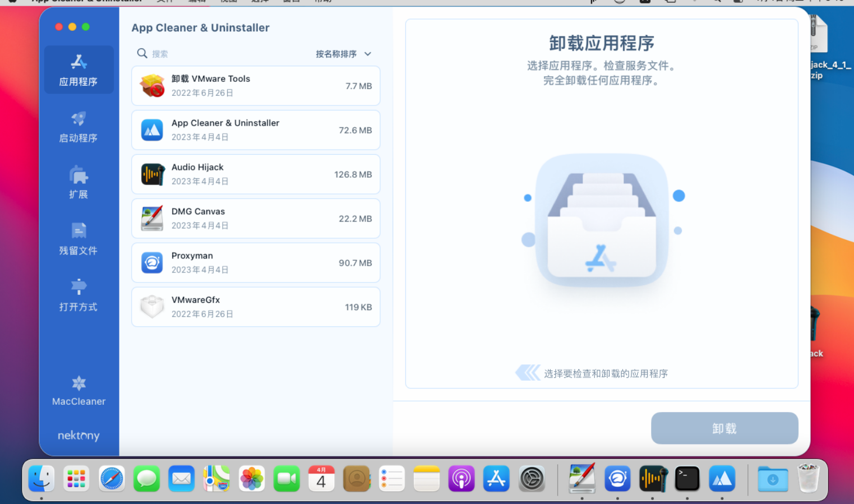
Task: Click the uninstall illustration drawer image
Action: (x=602, y=220)
